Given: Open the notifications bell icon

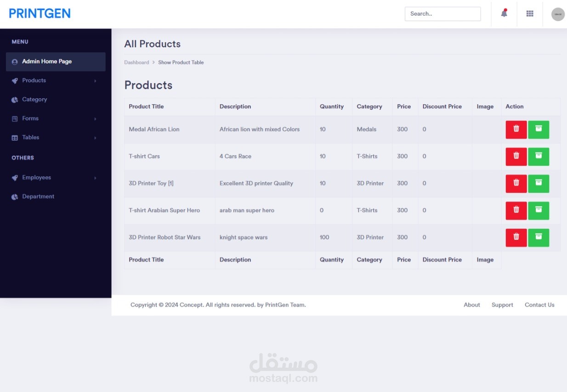Looking at the screenshot, I should pyautogui.click(x=504, y=13).
